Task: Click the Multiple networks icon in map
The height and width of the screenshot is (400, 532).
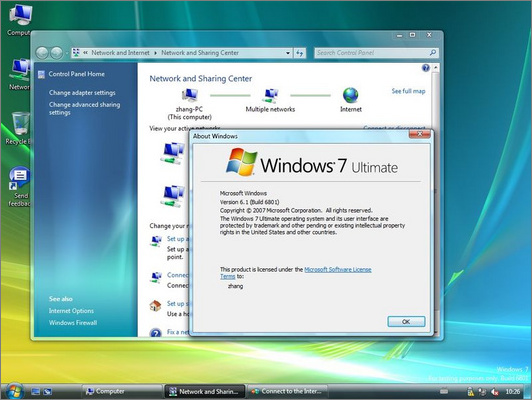Action: tap(270, 96)
